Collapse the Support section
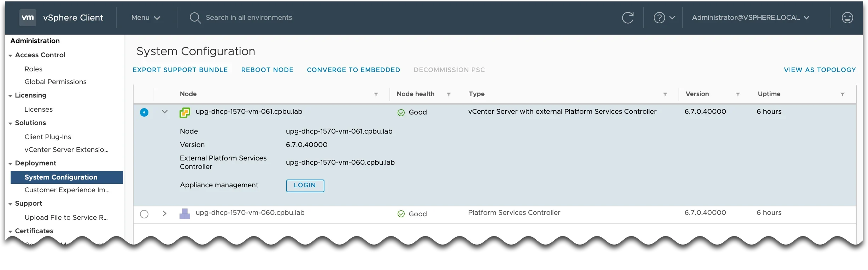 (11, 204)
